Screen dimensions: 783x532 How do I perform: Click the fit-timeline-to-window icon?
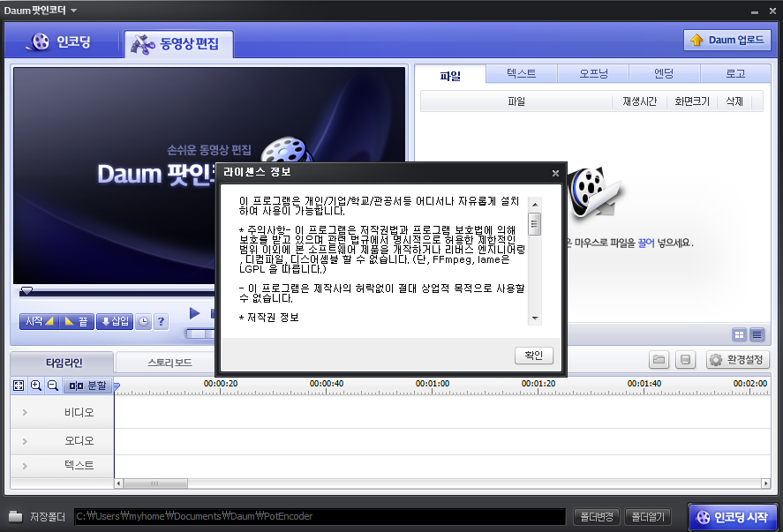[x=19, y=386]
